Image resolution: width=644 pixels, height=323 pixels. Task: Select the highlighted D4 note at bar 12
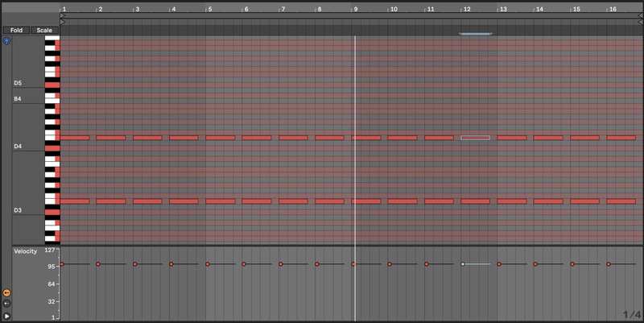point(475,138)
